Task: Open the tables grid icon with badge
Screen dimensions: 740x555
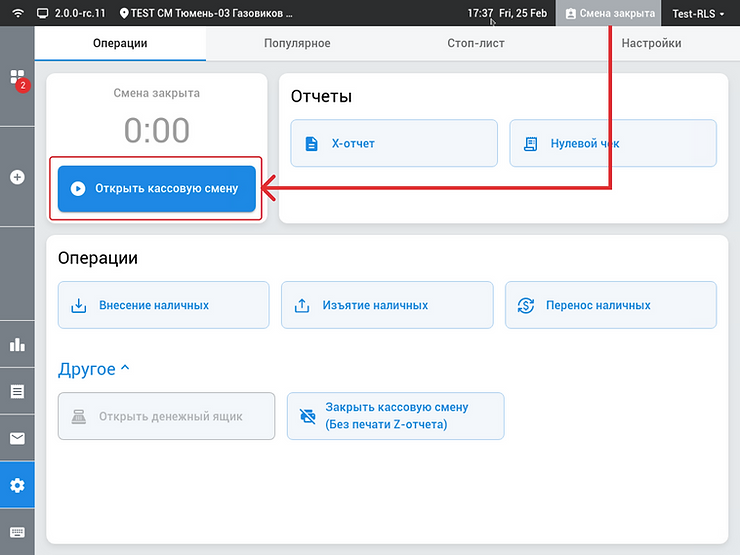Action: point(17,76)
